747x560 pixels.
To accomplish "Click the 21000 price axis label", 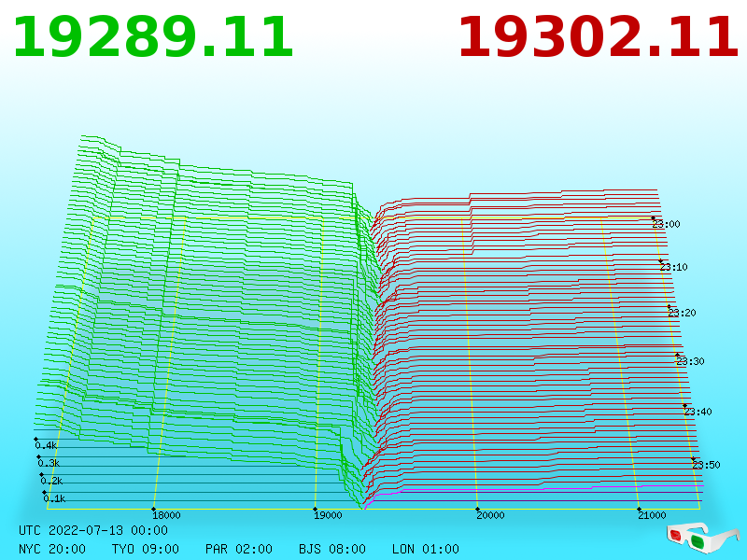I will pyautogui.click(x=652, y=515).
